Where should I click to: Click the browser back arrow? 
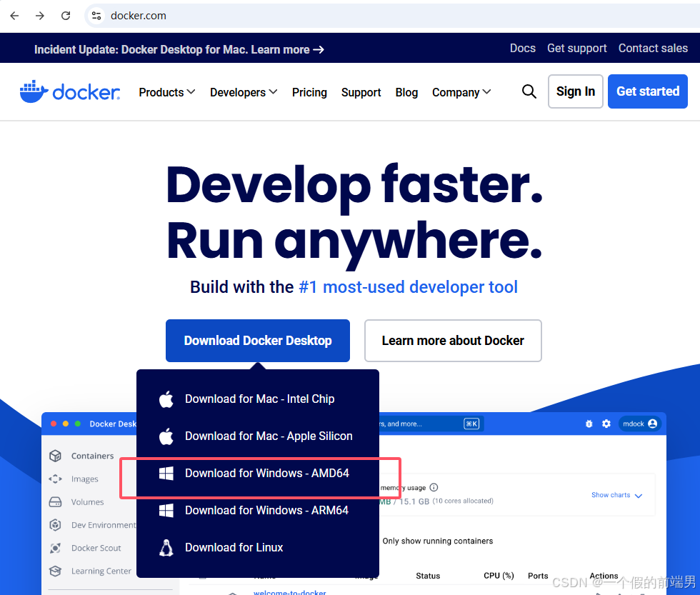click(x=14, y=16)
